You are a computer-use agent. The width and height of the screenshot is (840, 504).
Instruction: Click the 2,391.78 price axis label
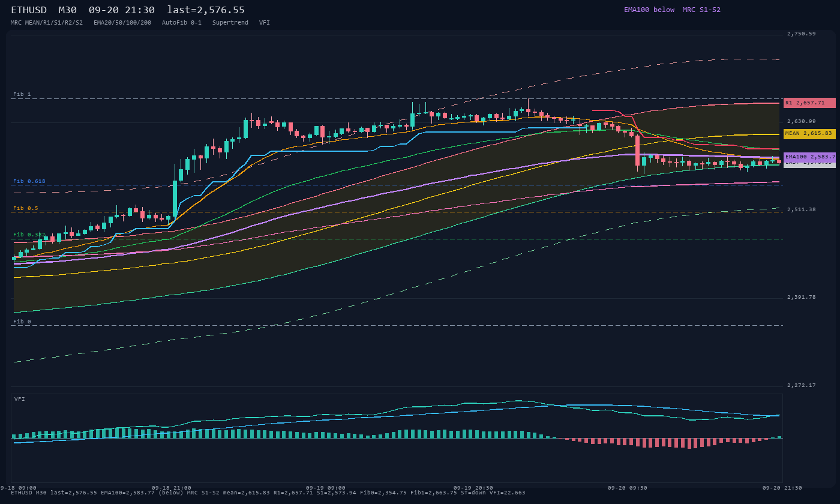tap(801, 297)
